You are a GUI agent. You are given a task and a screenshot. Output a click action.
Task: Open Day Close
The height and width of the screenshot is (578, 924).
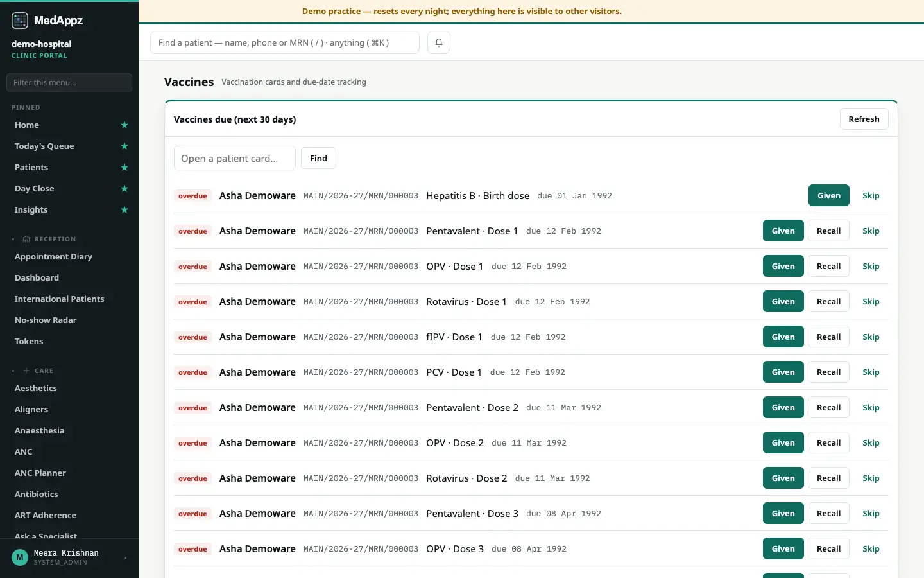coord(35,189)
